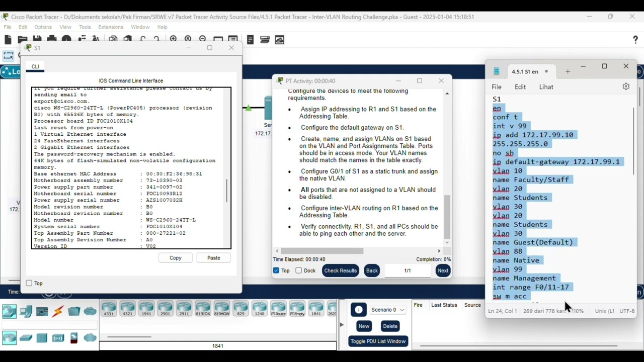644x362 pixels.
Task: Click Toggle PDU List Window button
Action: point(378,341)
